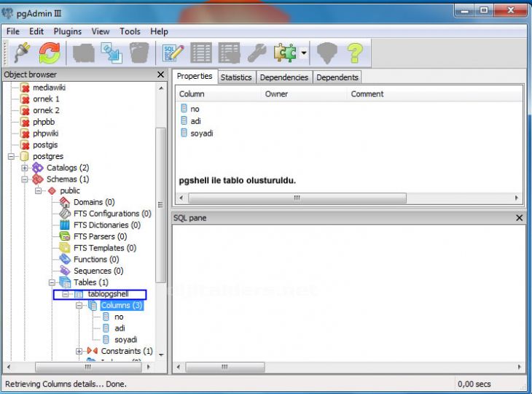Switch to the Statistics tab
Image resolution: width=532 pixels, height=394 pixels.
(236, 77)
